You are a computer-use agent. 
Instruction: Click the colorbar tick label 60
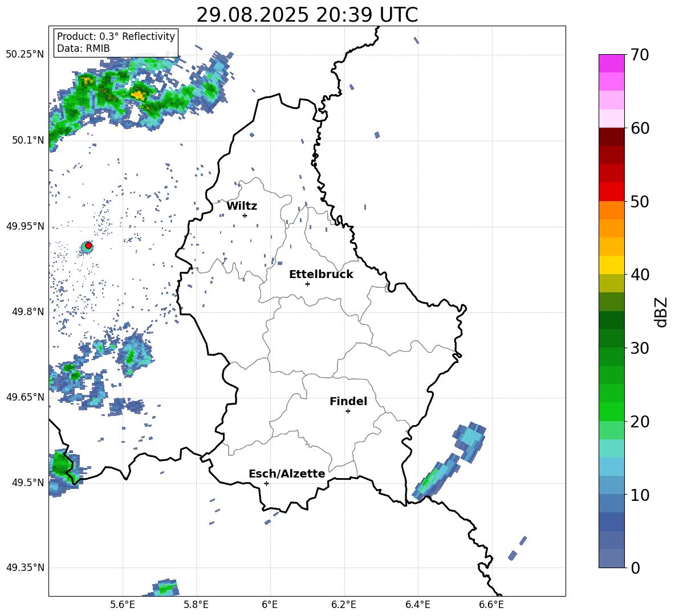[x=640, y=128]
